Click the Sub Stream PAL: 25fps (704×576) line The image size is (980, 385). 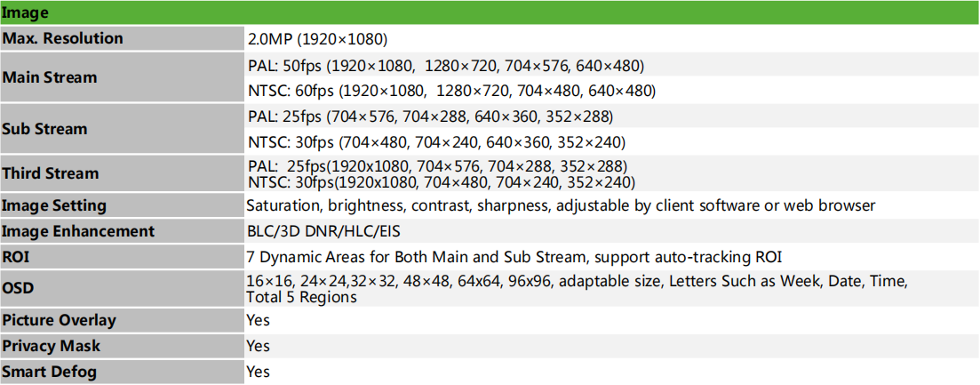click(x=431, y=116)
